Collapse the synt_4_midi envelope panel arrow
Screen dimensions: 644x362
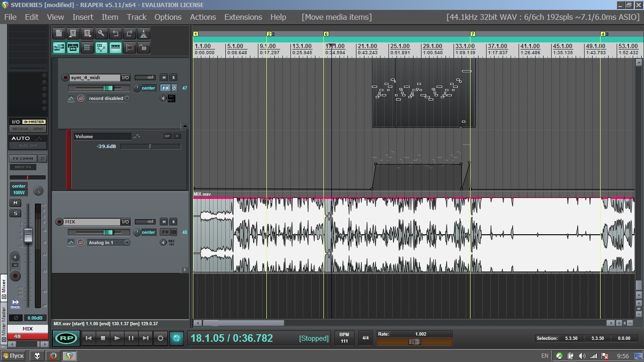tap(185, 126)
